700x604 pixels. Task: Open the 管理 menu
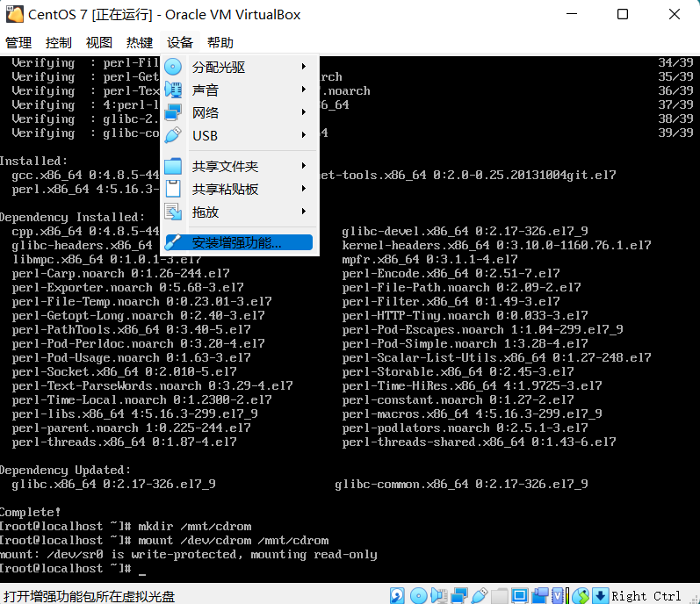pyautogui.click(x=18, y=43)
